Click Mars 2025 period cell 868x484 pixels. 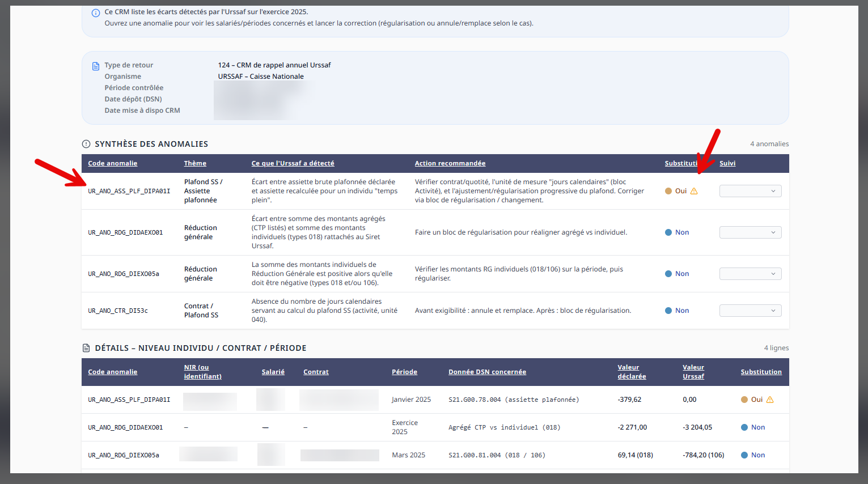(408, 455)
